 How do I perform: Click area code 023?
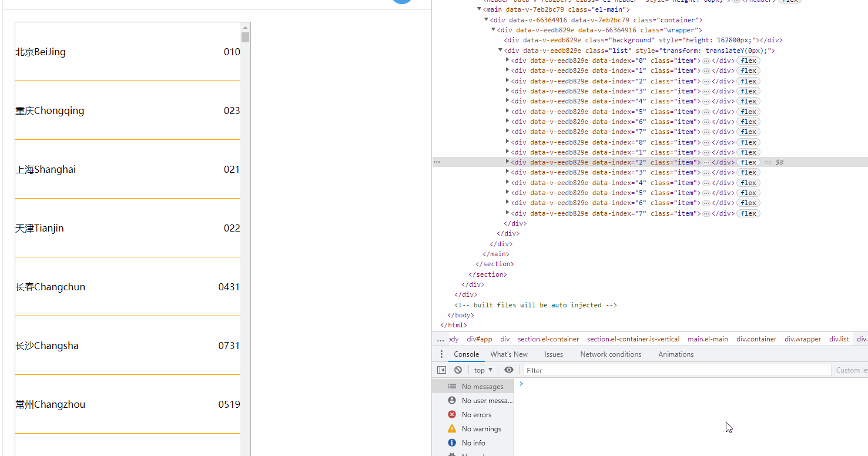coord(232,110)
